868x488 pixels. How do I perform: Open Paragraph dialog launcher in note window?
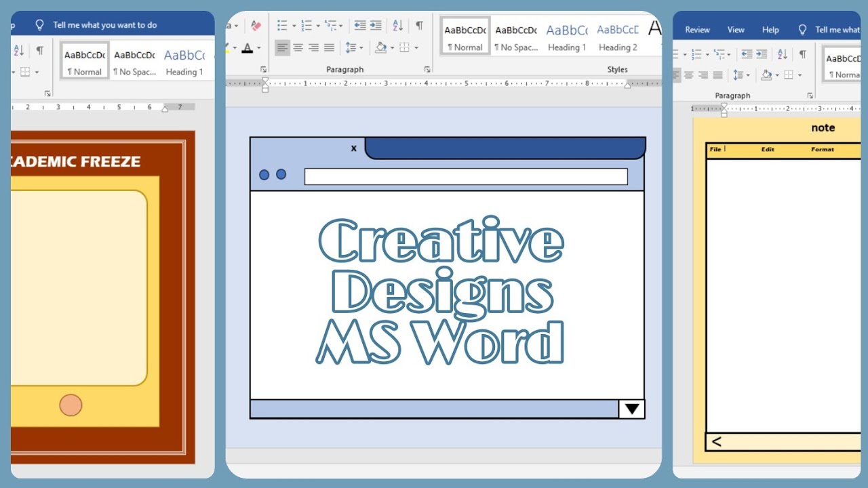[810, 96]
